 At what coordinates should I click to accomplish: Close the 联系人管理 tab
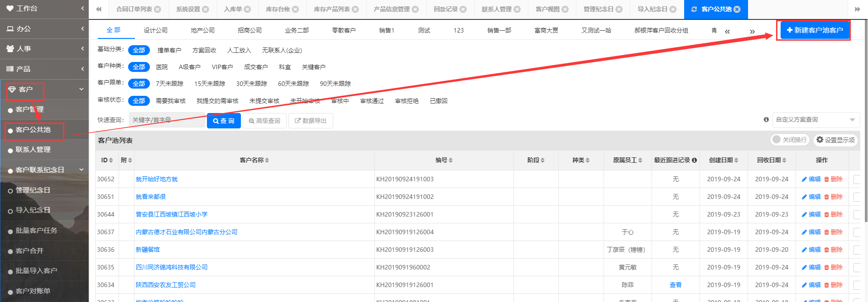(517, 9)
